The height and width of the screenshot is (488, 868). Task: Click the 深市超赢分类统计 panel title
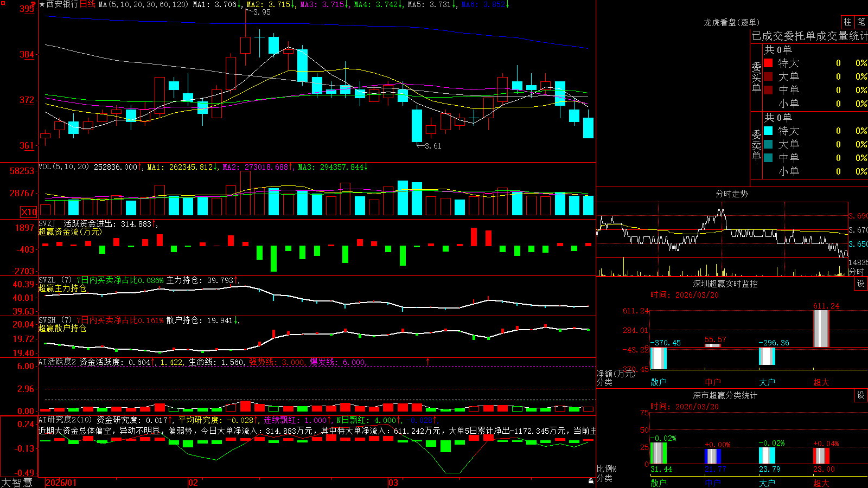[725, 395]
